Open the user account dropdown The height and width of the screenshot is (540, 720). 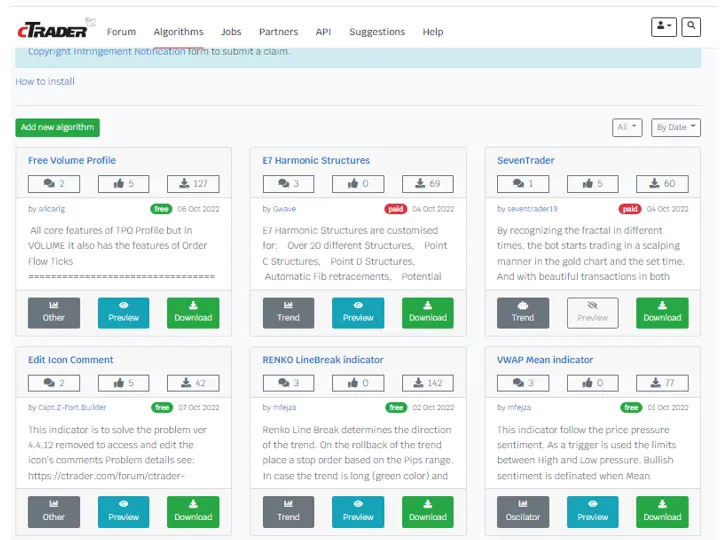(x=664, y=27)
